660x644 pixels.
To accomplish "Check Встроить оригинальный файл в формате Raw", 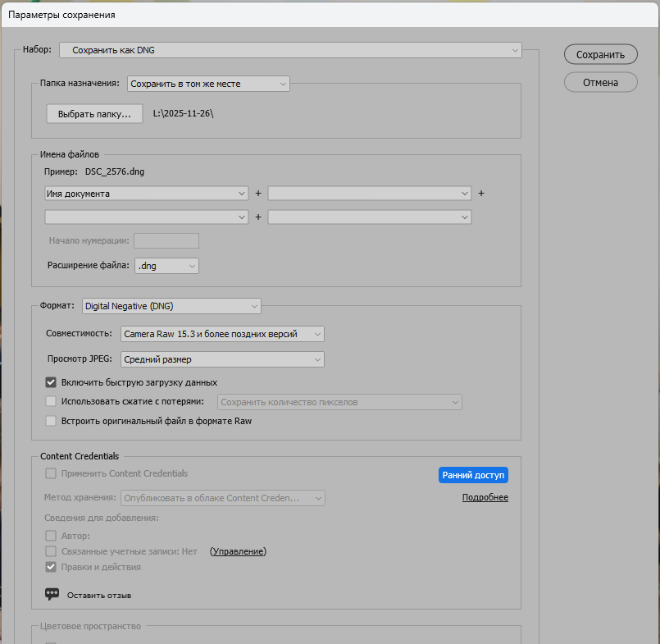I will (x=51, y=421).
